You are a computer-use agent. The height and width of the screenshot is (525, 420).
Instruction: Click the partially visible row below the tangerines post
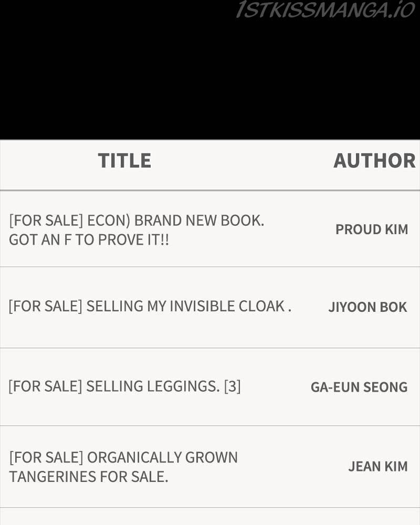pos(210,517)
